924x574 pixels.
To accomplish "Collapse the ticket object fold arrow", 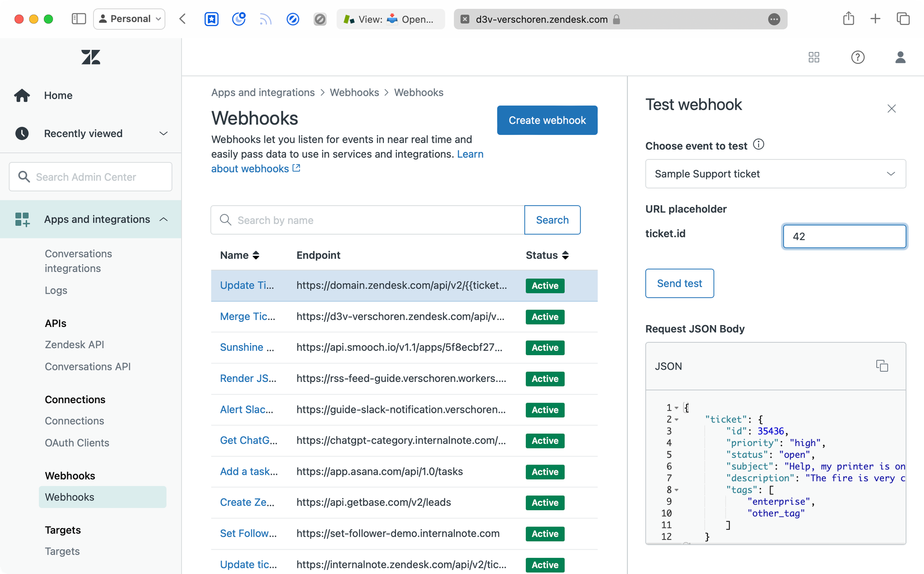I will pos(677,420).
